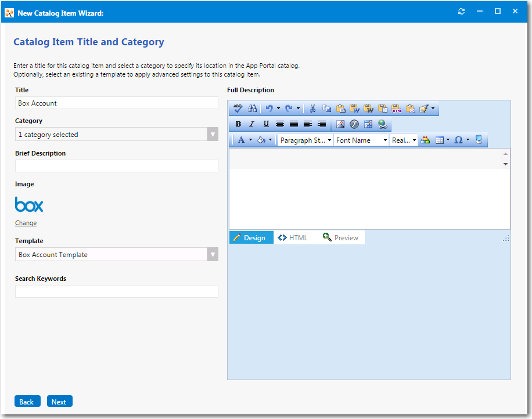Screen dimensions: 532x419
Task: Click the Copy icon in the editor toolbar
Action: (326, 109)
